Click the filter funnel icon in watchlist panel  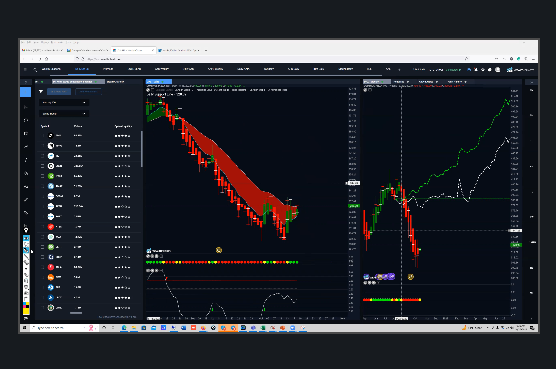41,91
